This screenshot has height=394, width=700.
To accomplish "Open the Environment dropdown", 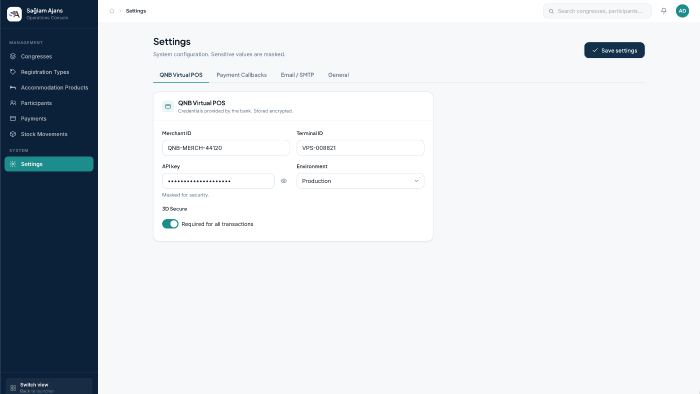I will [x=360, y=181].
